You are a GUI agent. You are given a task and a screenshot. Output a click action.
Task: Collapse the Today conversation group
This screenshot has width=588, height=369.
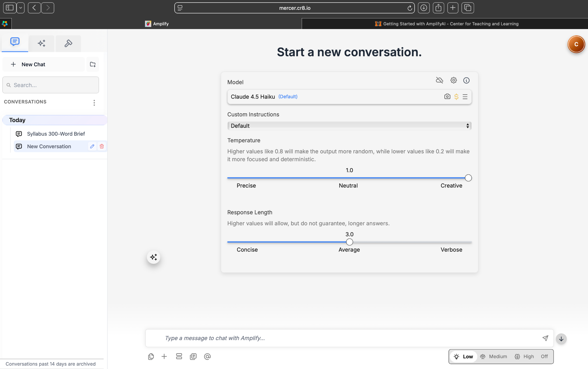point(55,120)
